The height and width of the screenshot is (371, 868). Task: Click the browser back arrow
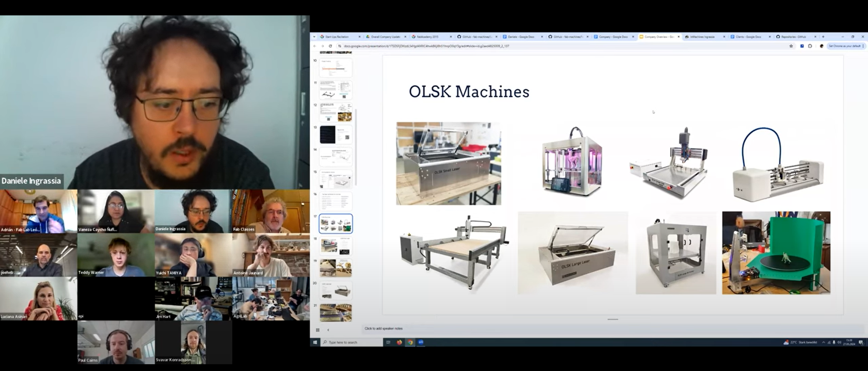pos(315,46)
